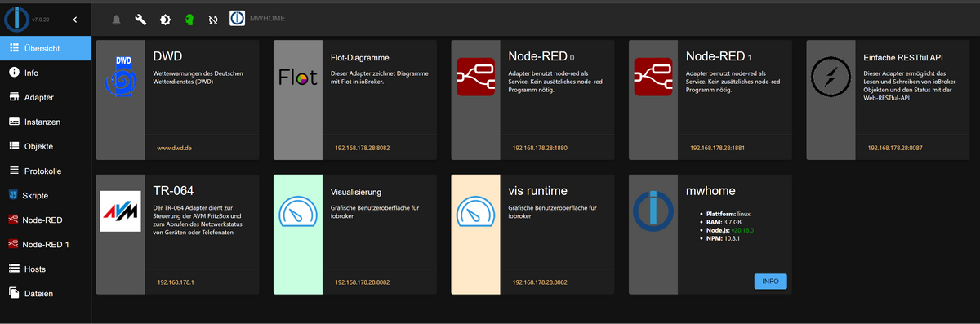Select Übersicht in the sidebar
Viewport: 980px width, 324px height.
click(x=46, y=48)
